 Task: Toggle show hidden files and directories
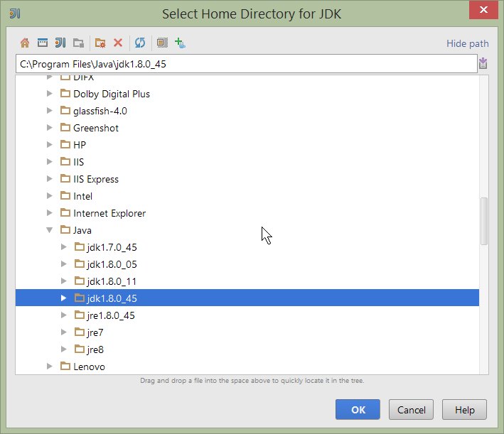coord(162,43)
